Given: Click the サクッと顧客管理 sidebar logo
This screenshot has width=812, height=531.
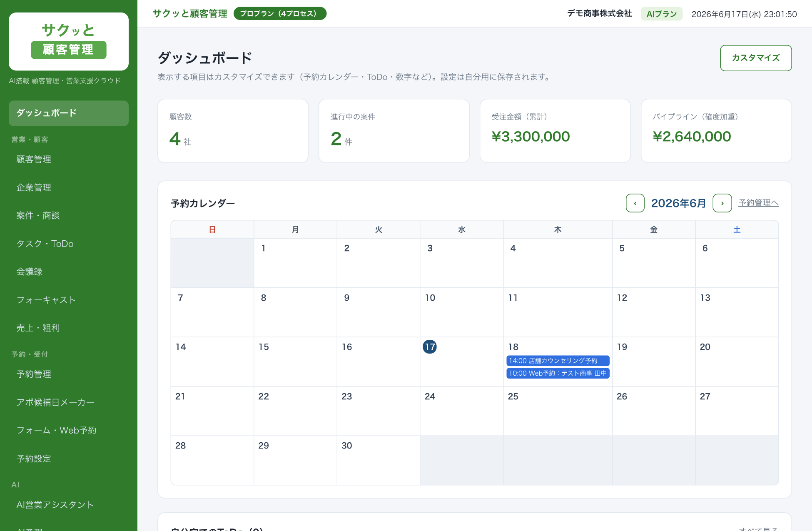Looking at the screenshot, I should coord(69,41).
